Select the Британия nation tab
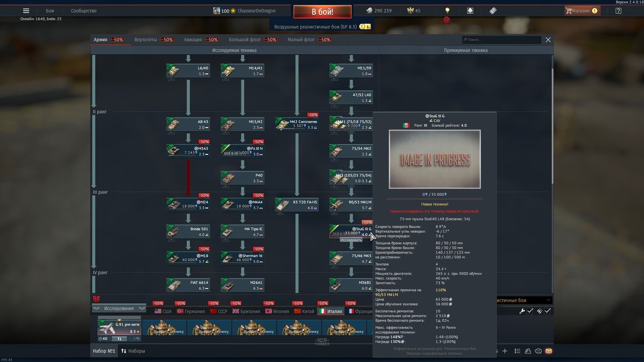This screenshot has height=362, width=644. (247, 311)
